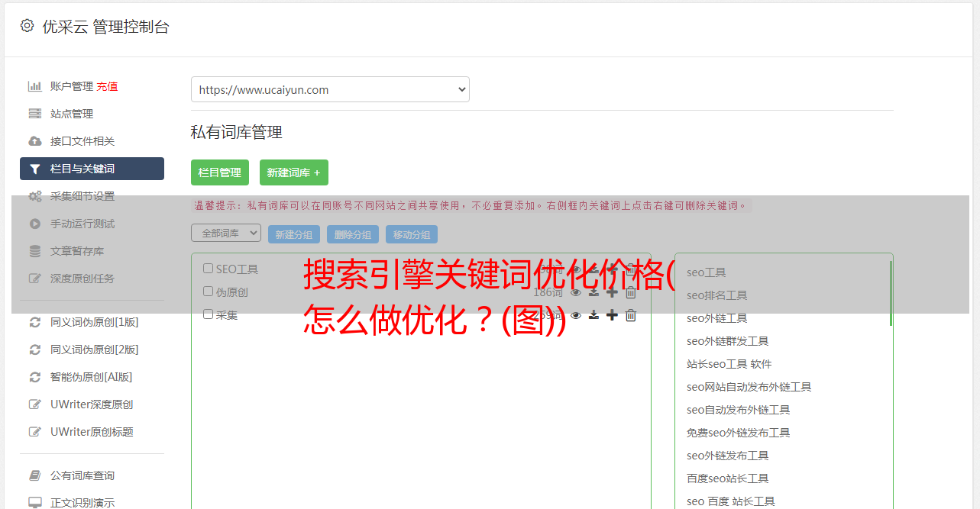Image resolution: width=980 pixels, height=509 pixels.
Task: Add keywords to the 伪原创 library
Action: (x=612, y=292)
